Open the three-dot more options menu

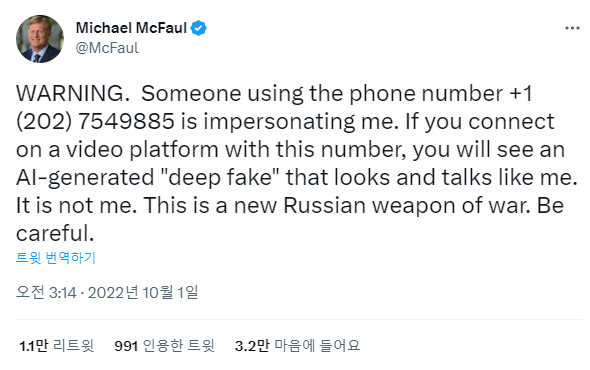(x=572, y=28)
